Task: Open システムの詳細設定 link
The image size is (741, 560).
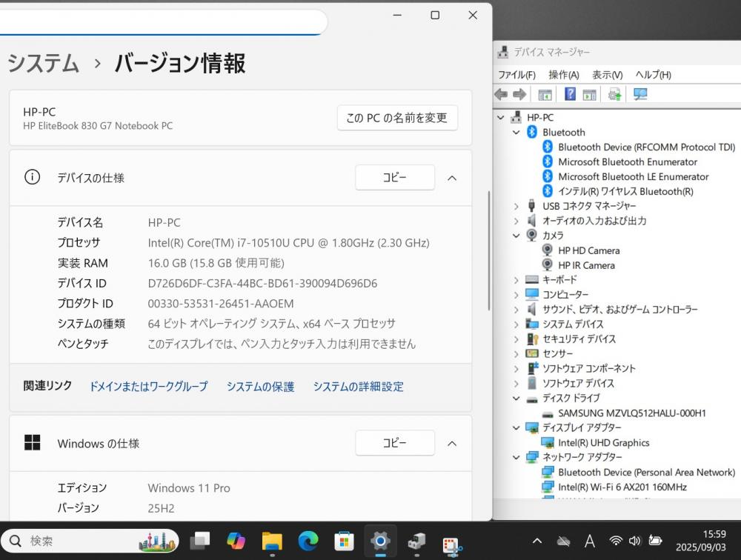Action: [x=358, y=387]
